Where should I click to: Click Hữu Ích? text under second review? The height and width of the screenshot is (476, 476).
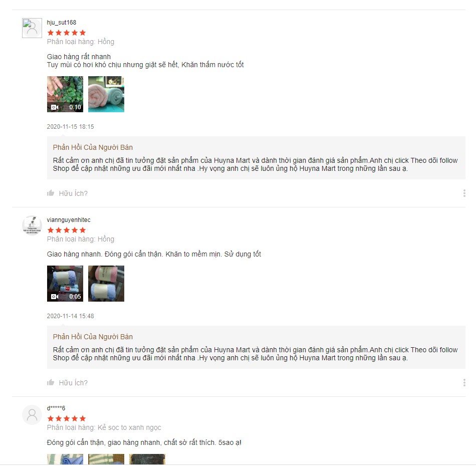(x=73, y=383)
